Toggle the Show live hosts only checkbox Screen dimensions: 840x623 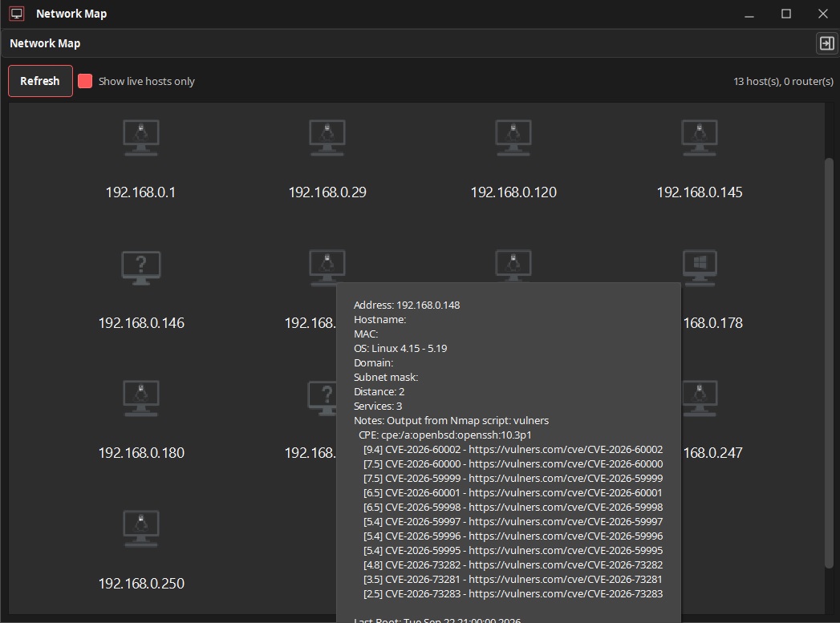[x=85, y=81]
